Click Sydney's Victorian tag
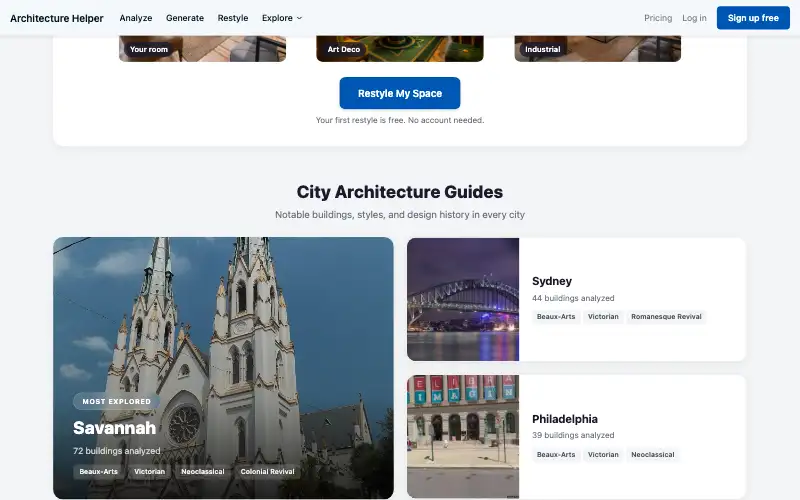This screenshot has height=500, width=800. (x=603, y=317)
